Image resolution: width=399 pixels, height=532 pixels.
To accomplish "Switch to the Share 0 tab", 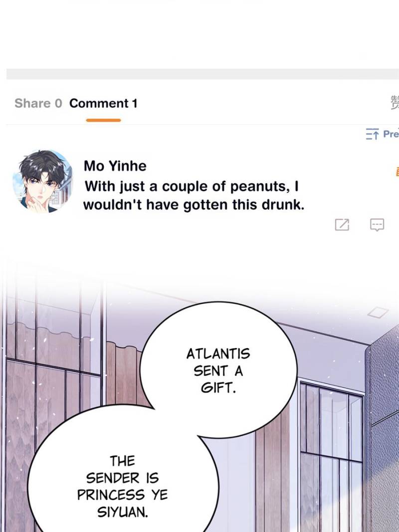I will pyautogui.click(x=38, y=103).
